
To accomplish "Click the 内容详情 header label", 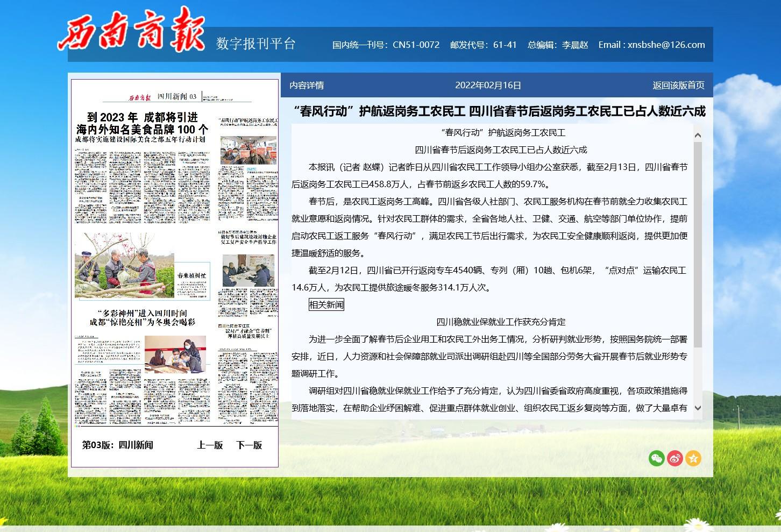I will coord(307,85).
